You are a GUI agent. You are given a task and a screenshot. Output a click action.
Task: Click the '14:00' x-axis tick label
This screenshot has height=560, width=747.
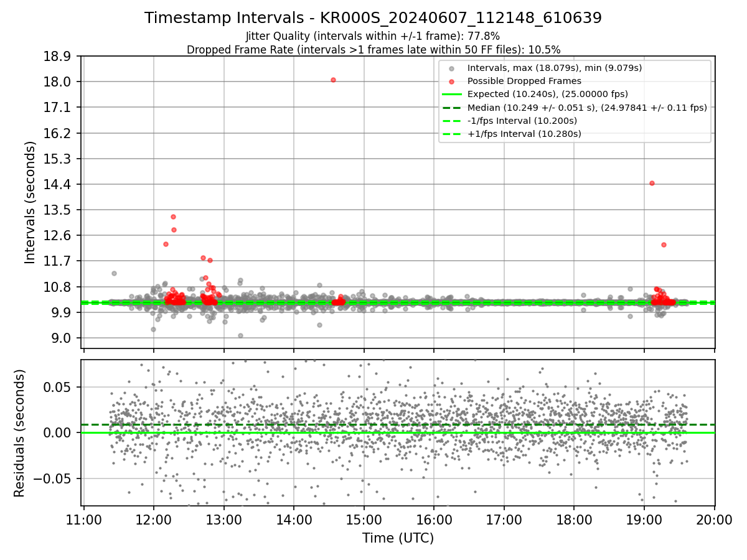click(x=294, y=521)
